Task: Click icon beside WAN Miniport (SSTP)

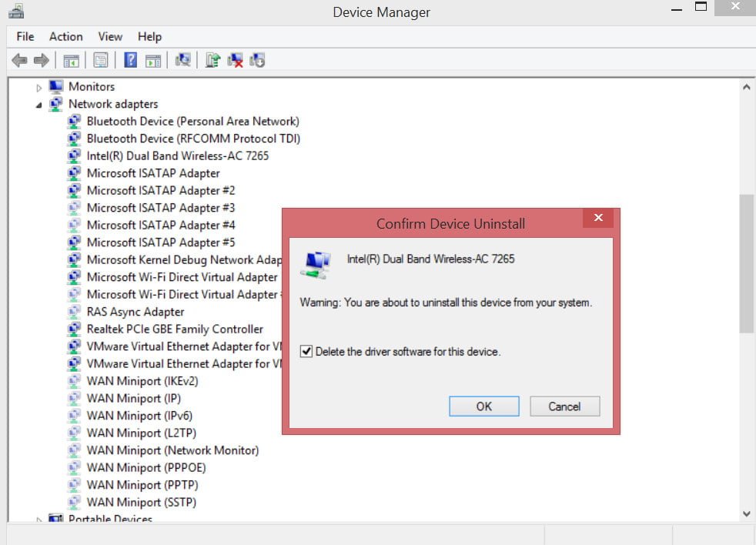Action: point(74,502)
